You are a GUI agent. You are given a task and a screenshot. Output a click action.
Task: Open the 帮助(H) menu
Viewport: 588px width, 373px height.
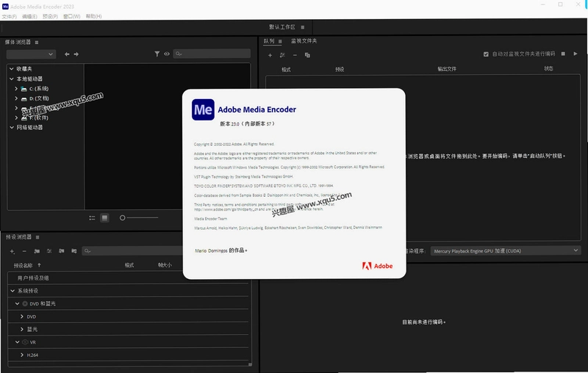click(x=94, y=16)
